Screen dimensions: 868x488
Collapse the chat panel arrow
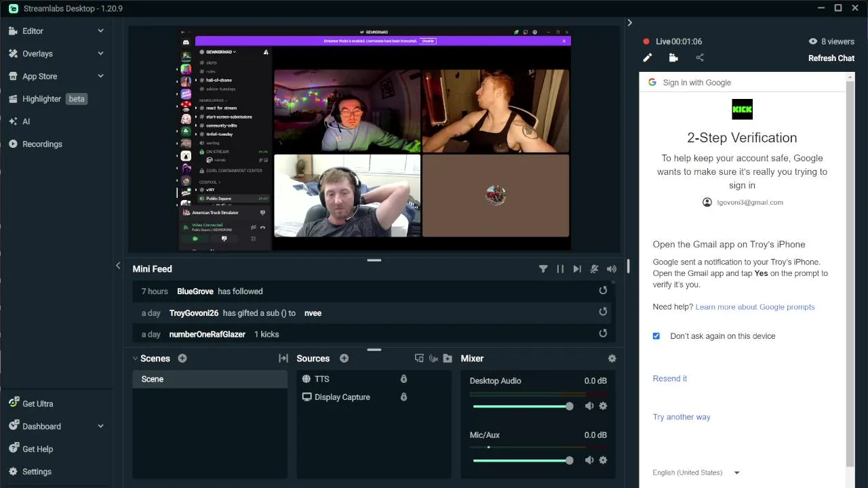pyautogui.click(x=629, y=22)
